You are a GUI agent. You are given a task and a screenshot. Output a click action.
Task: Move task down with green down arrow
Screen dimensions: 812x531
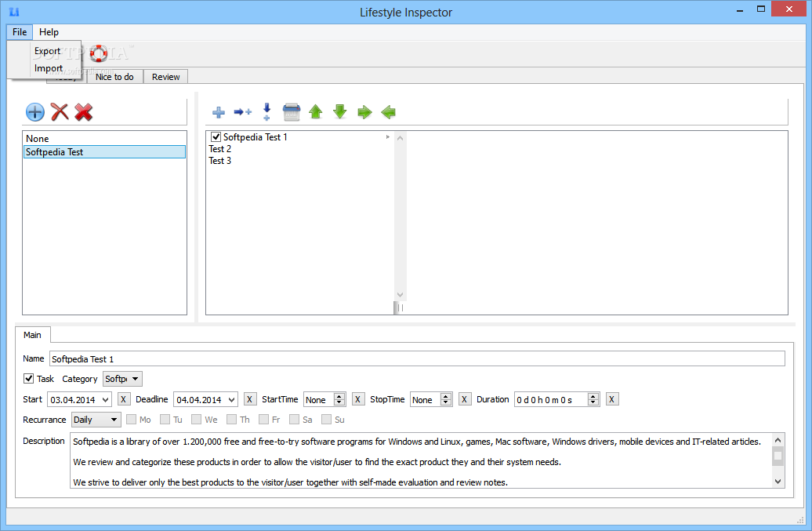(x=339, y=111)
